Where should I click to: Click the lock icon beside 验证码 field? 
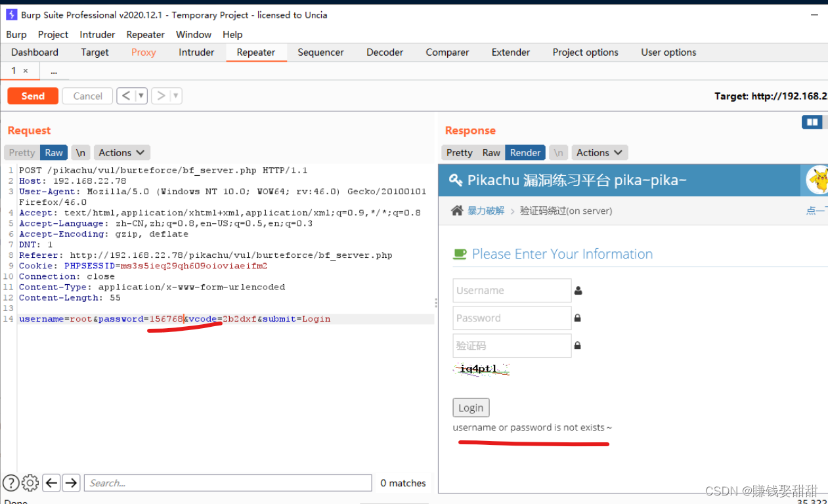tap(578, 345)
